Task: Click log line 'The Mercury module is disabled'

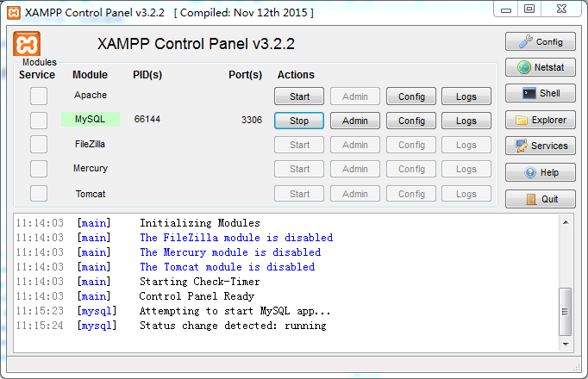Action: (230, 252)
